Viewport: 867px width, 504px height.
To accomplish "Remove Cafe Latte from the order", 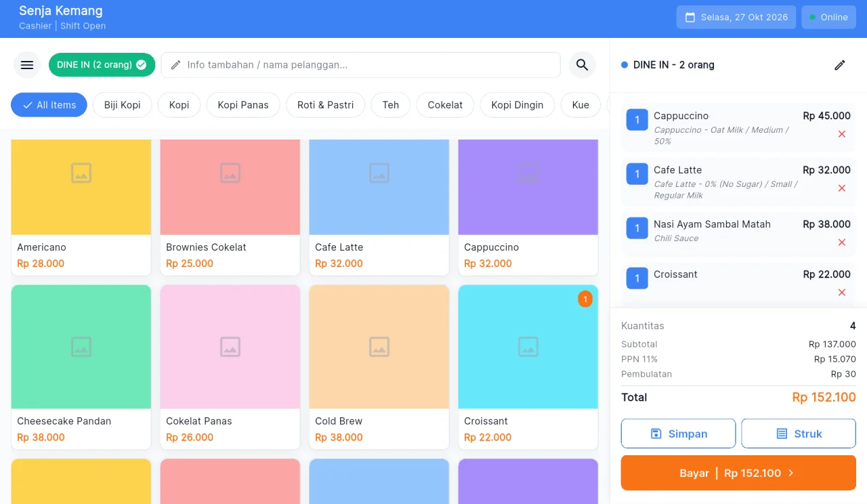I will (x=842, y=188).
